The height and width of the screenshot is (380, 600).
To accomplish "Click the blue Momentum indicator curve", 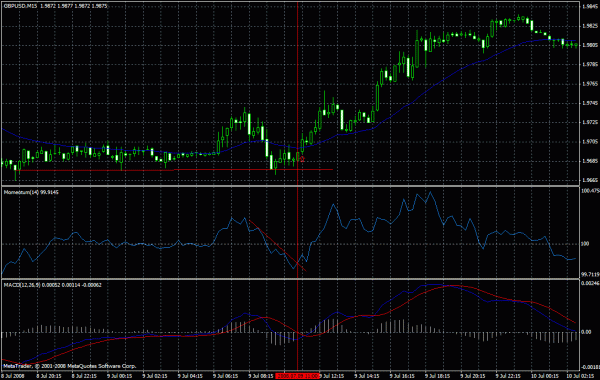I will [333, 205].
